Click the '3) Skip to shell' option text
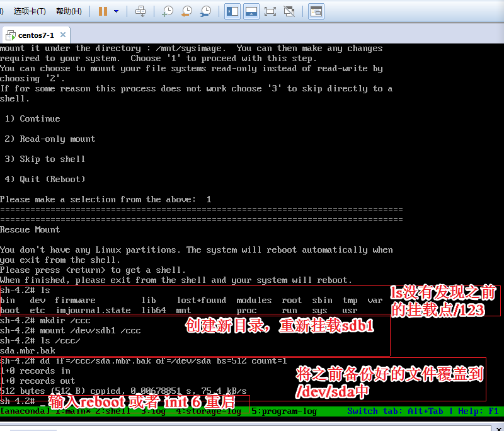Screen dimensions: 504x431 tap(45, 159)
